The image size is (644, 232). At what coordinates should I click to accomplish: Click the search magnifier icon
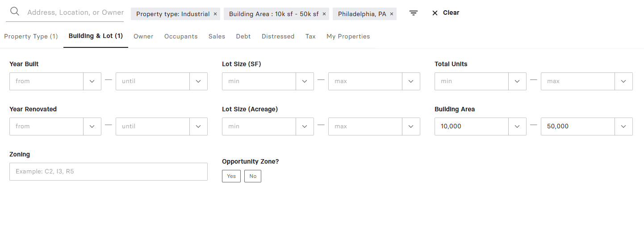(15, 12)
